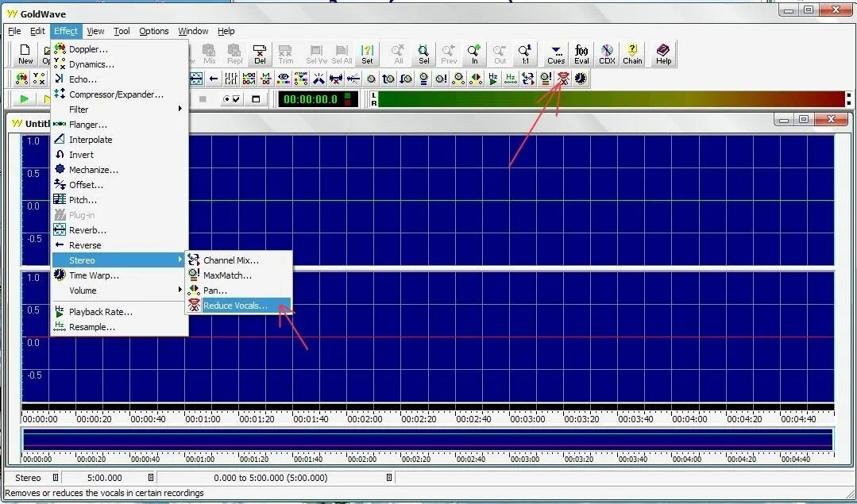Select Playback Rate... menu item
The width and height of the screenshot is (857, 504).
pyautogui.click(x=120, y=313)
